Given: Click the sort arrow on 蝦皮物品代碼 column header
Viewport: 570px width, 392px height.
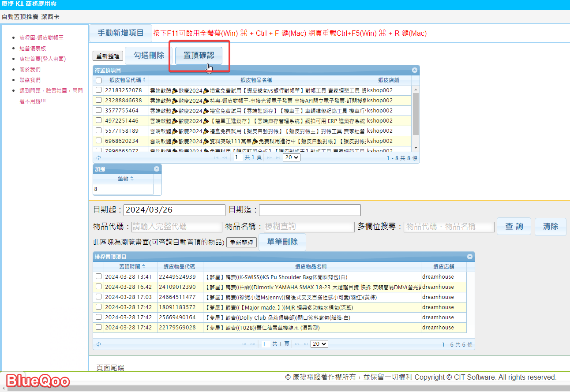Looking at the screenshot, I should [x=144, y=80].
